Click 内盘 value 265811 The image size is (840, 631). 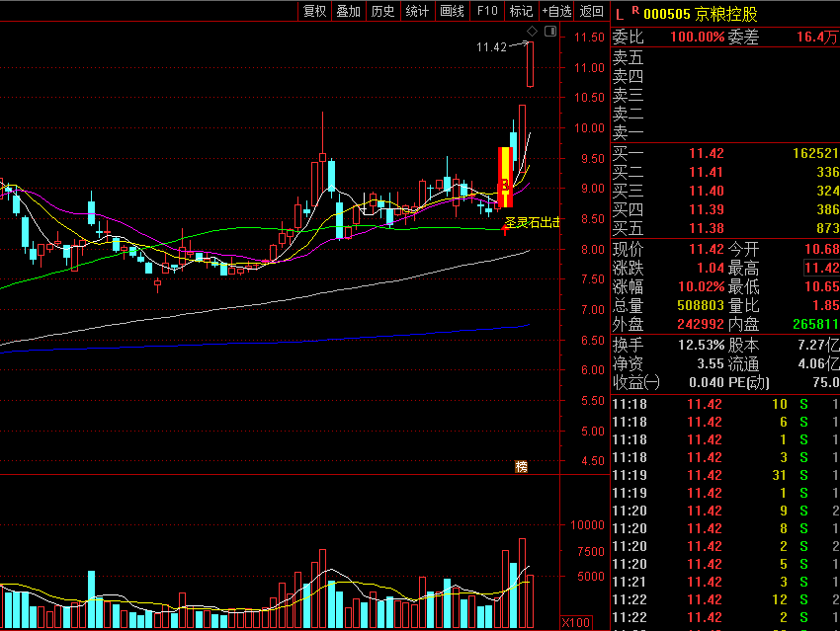click(815, 324)
